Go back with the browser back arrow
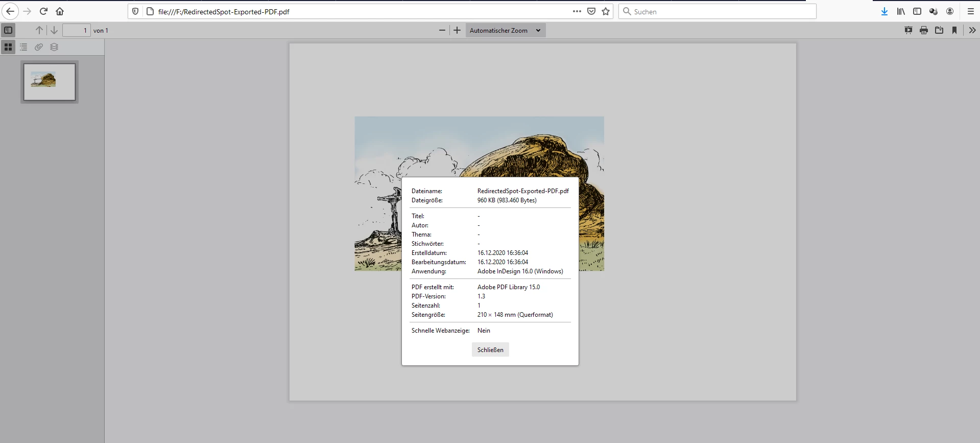The height and width of the screenshot is (443, 980). (x=10, y=11)
